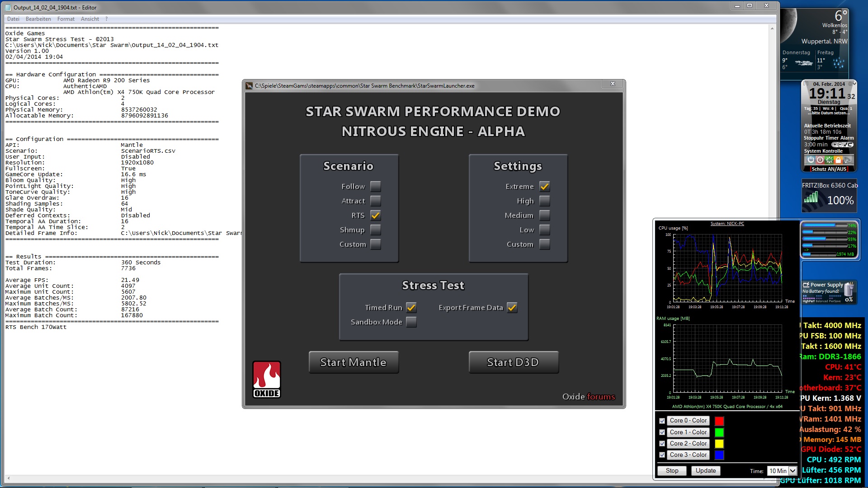Click the FRITZ!Box signal strength bars
The image size is (868, 488).
click(x=811, y=198)
